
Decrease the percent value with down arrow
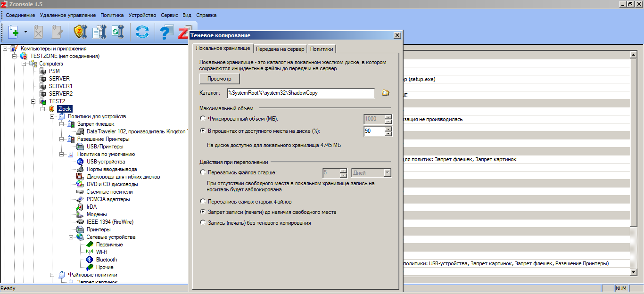coord(388,134)
